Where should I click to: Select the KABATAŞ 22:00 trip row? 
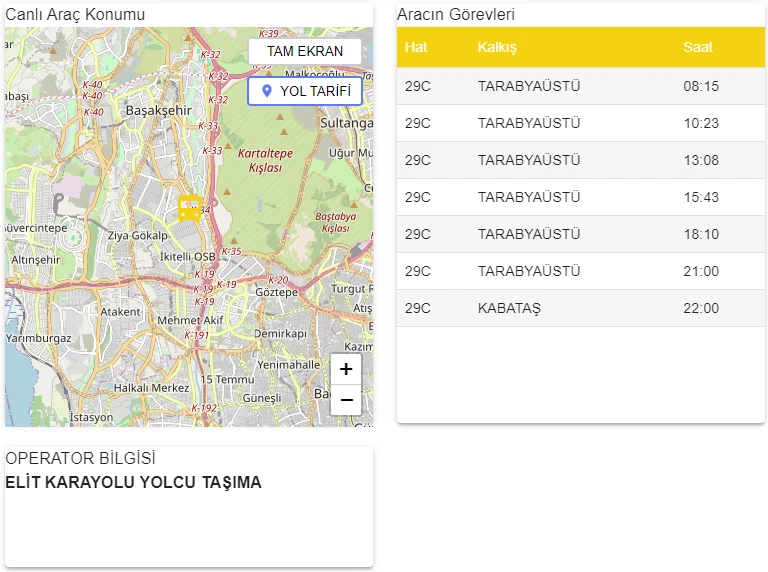click(x=580, y=308)
